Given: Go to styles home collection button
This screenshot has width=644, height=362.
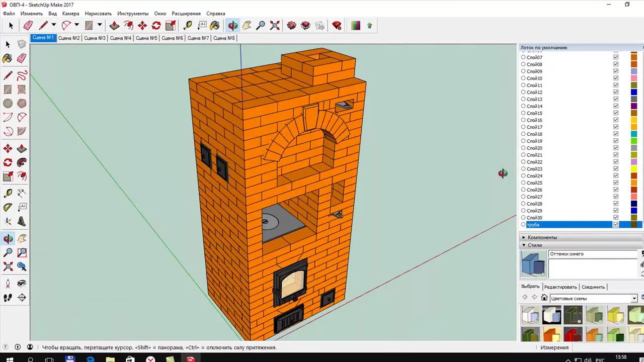Looking at the screenshot, I should click(544, 298).
